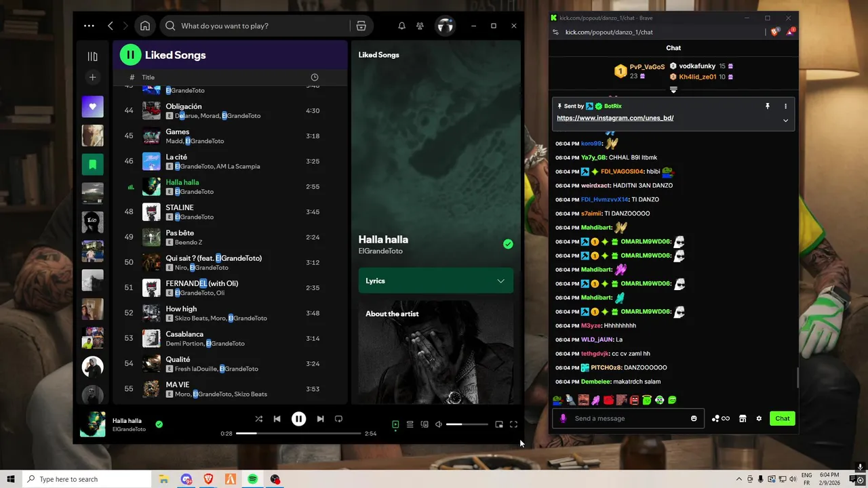Unpin message with pin icon
The image size is (868, 488).
pyautogui.click(x=768, y=106)
